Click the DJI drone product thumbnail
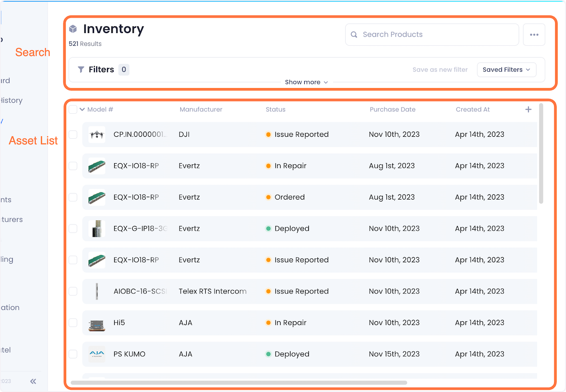The height and width of the screenshot is (392, 566). click(x=97, y=134)
